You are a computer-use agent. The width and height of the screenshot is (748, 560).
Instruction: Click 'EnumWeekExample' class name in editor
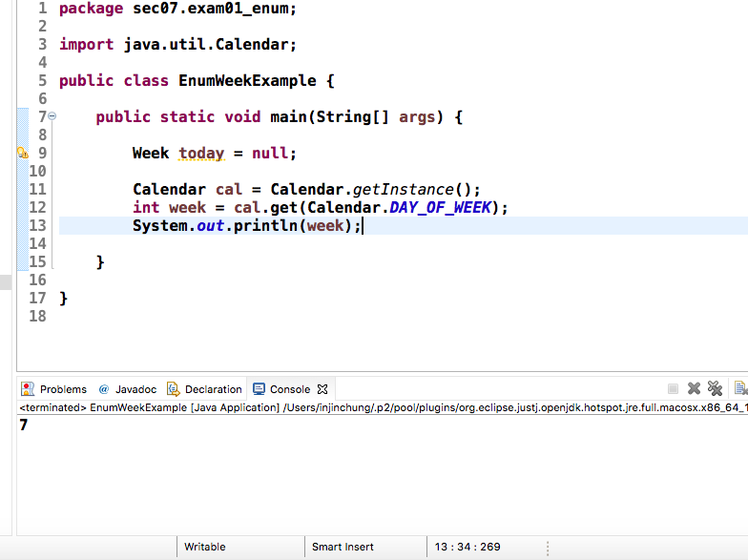247,80
